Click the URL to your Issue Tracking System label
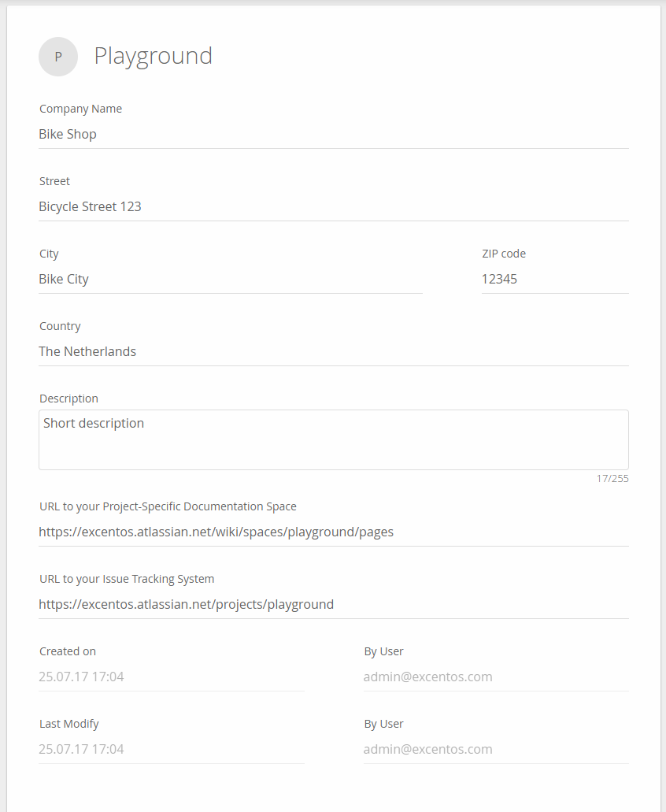666x812 pixels. click(127, 579)
